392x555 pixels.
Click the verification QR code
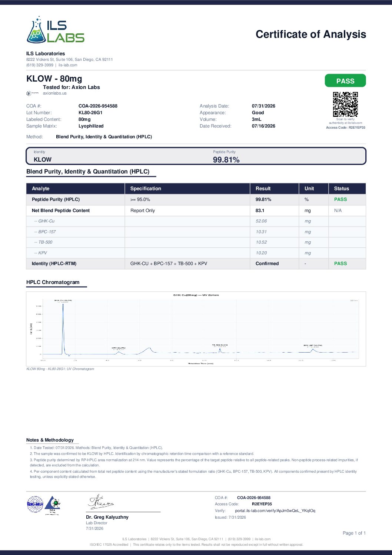(x=345, y=104)
